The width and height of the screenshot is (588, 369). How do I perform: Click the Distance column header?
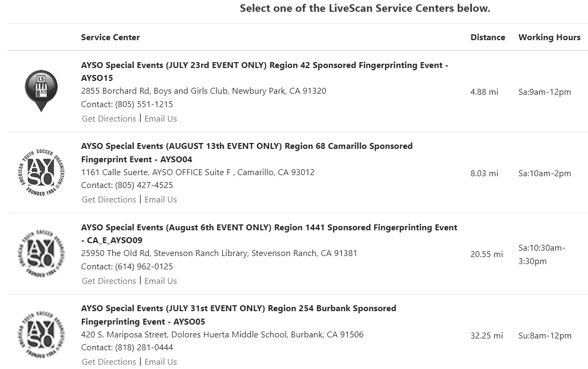pyautogui.click(x=488, y=37)
